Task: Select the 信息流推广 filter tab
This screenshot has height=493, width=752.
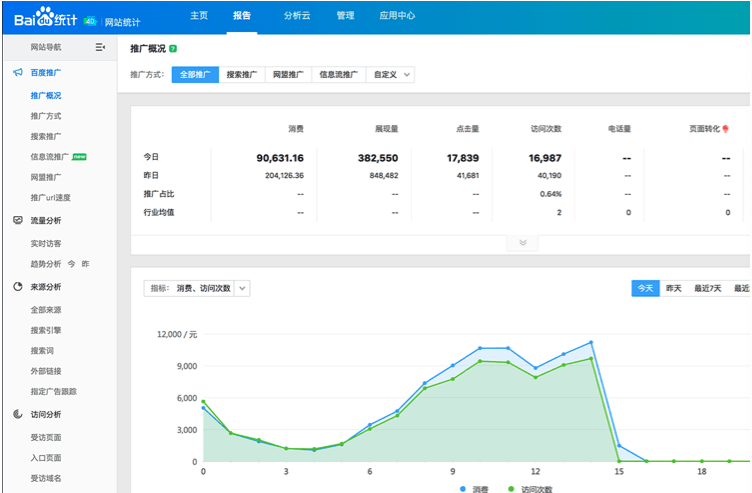Action: click(x=339, y=75)
